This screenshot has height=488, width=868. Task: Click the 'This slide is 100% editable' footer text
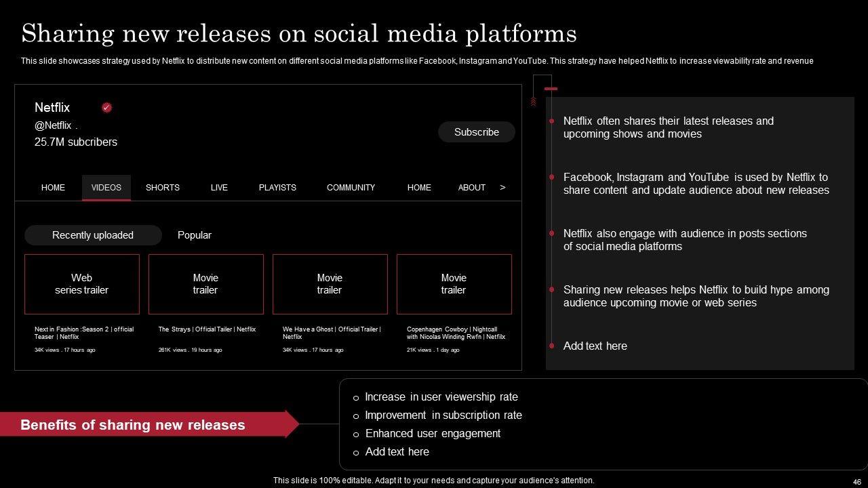pos(434,481)
